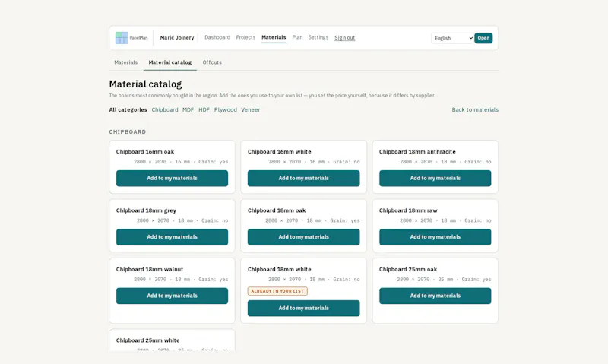Select the Chipboard 18mm grey title

coord(146,210)
